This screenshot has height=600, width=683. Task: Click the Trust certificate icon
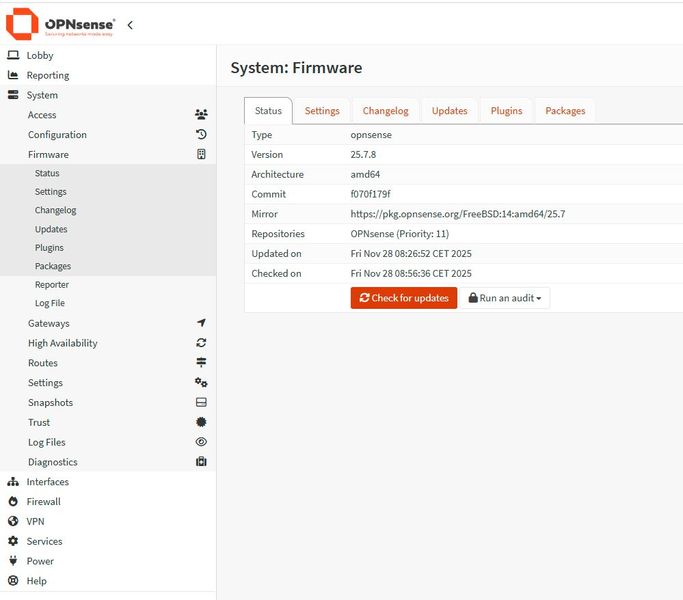click(201, 422)
